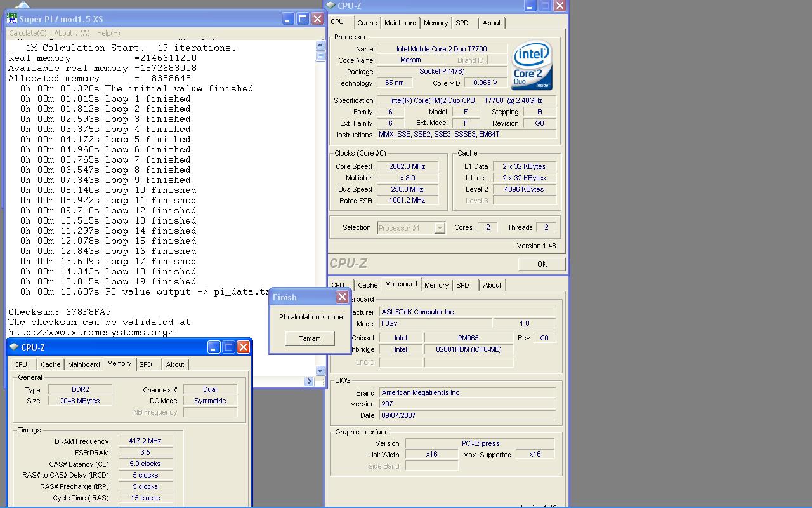This screenshot has width=812, height=508.
Task: Open Calculate(C) menu in Super PI
Action: point(27,33)
